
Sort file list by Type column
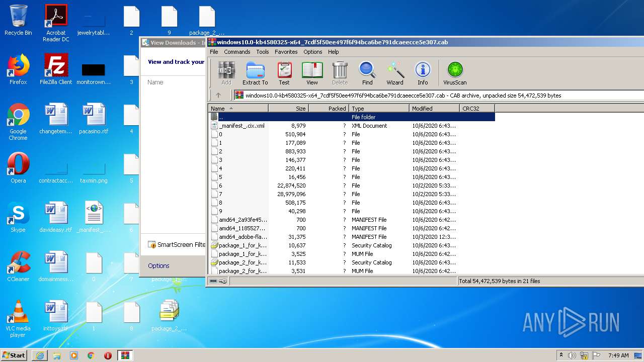(x=379, y=108)
